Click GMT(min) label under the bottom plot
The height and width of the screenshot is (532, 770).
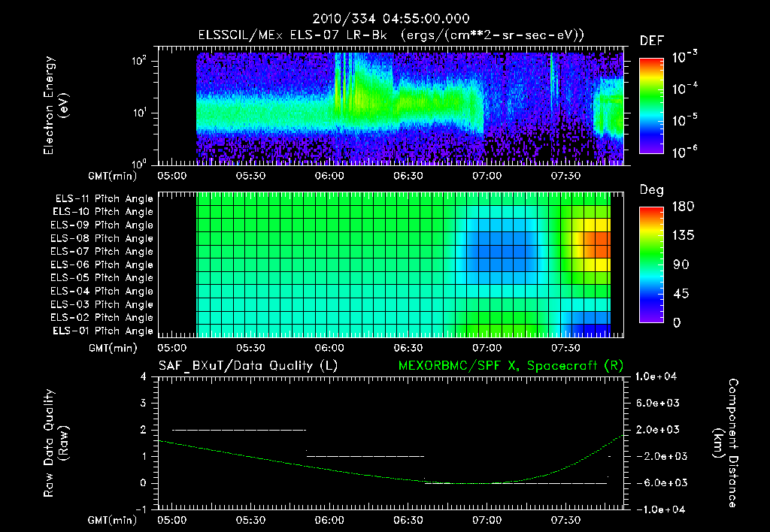coord(113,520)
